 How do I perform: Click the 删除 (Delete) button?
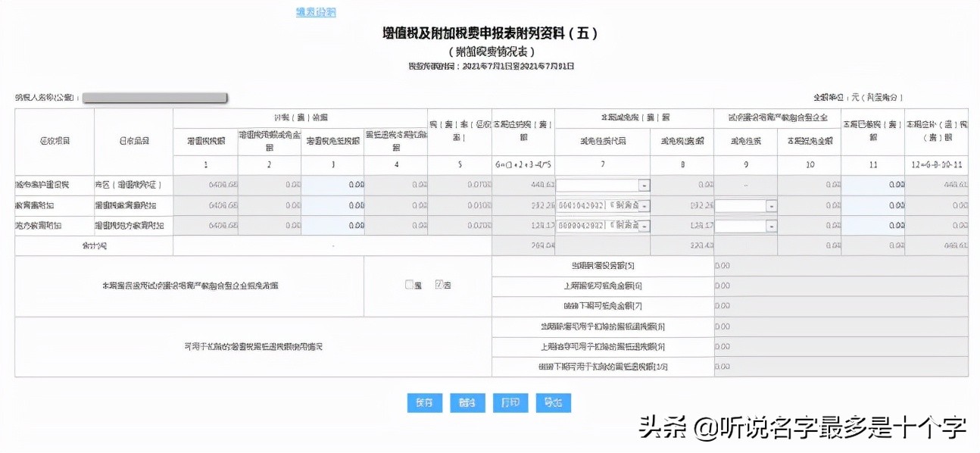(467, 403)
